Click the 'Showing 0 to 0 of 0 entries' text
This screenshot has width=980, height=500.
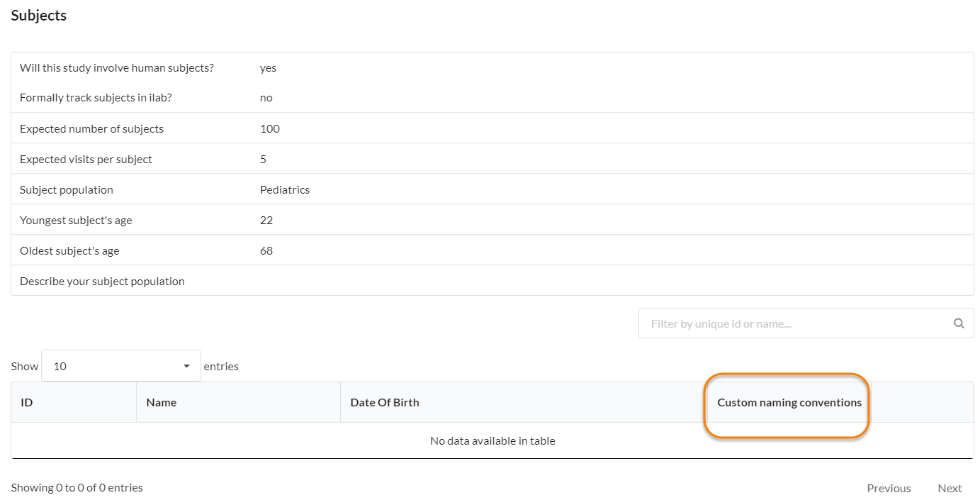[x=77, y=487]
